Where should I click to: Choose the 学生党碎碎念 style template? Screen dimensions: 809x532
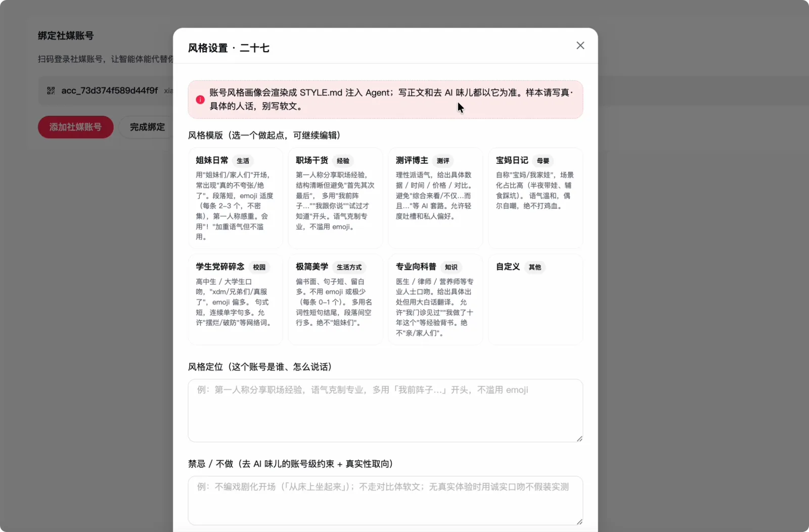[236, 299]
